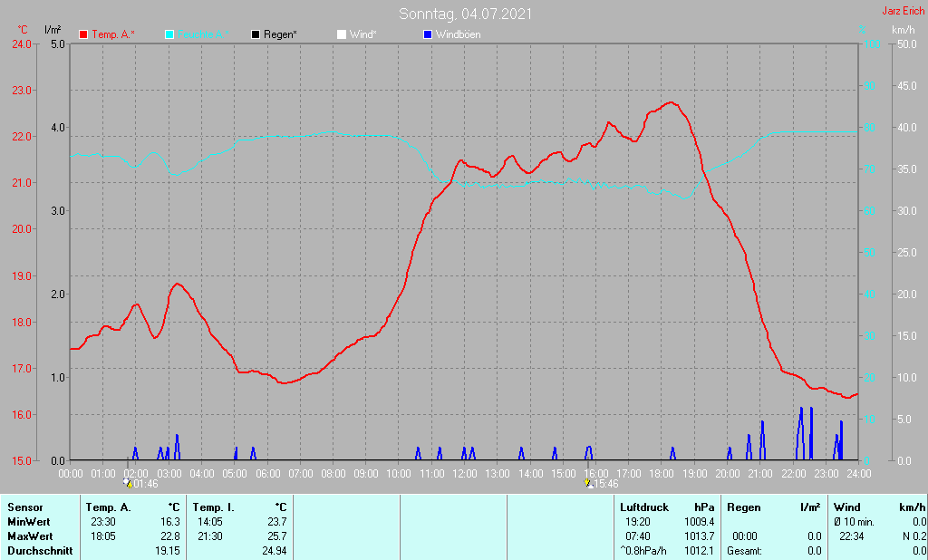
Task: Click the 'Jarz Erich' author label
Action: (x=904, y=11)
